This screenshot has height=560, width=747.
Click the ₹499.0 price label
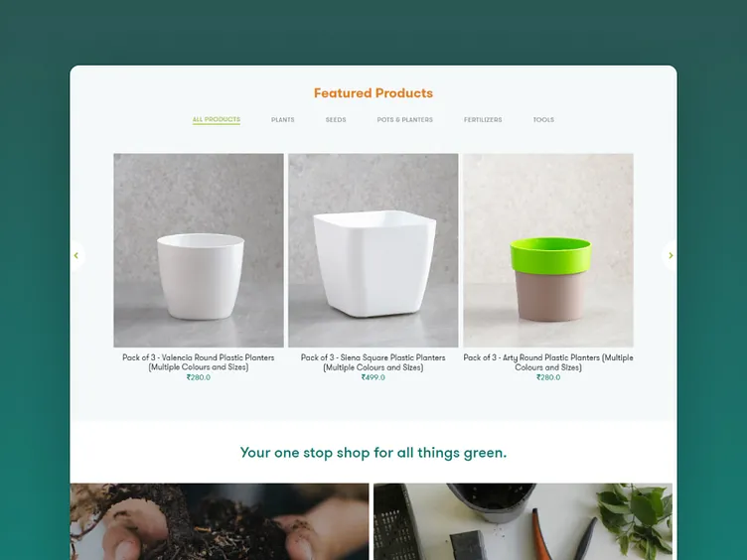[x=373, y=377]
